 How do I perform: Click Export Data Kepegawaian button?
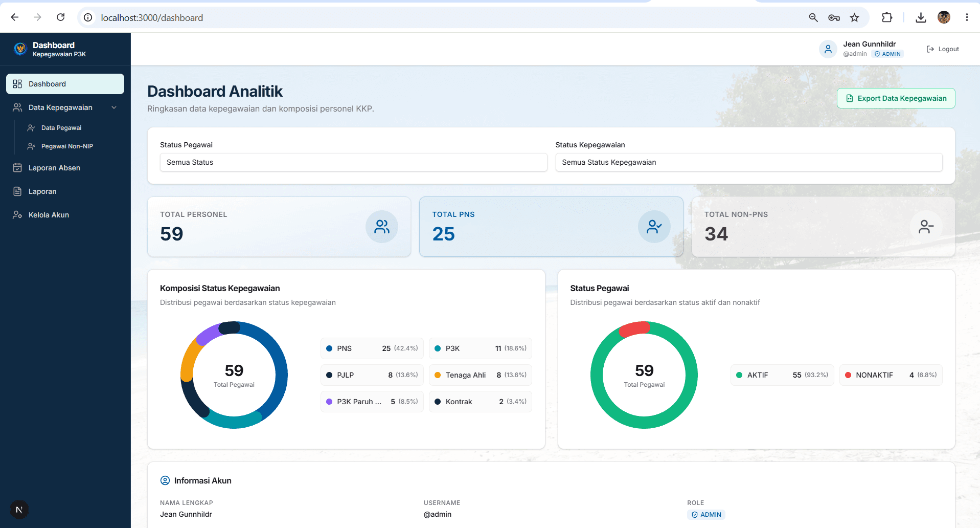(x=896, y=98)
